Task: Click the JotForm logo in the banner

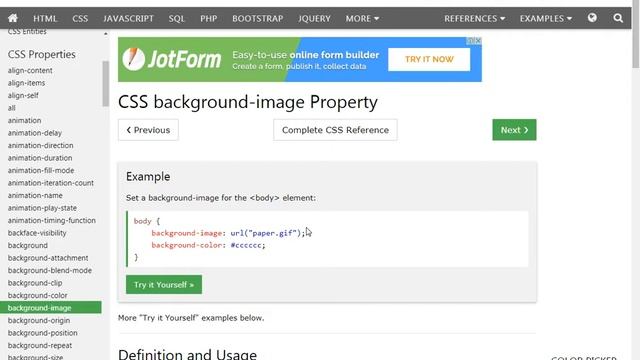Action: pyautogui.click(x=172, y=59)
